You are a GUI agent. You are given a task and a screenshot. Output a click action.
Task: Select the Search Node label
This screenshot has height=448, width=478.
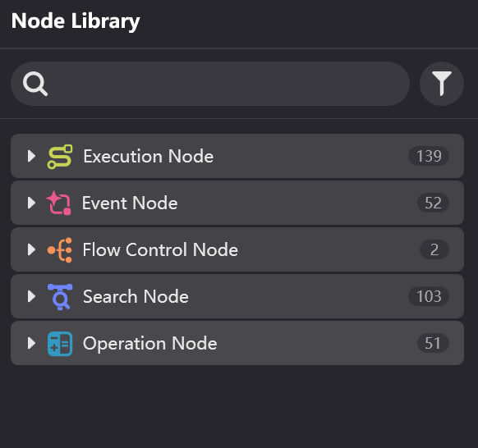coord(136,297)
